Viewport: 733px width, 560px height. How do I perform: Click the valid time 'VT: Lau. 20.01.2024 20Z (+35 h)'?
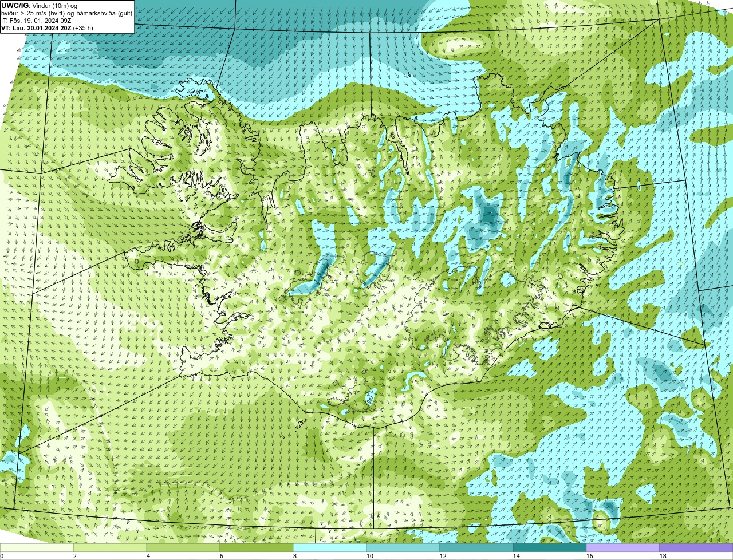(x=47, y=28)
